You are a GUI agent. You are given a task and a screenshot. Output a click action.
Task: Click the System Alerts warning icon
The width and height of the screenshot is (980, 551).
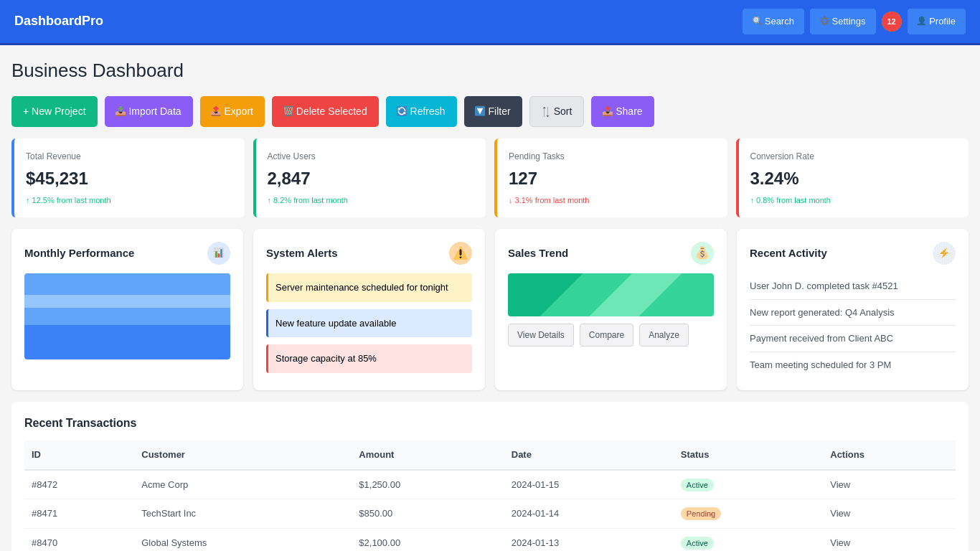[461, 253]
